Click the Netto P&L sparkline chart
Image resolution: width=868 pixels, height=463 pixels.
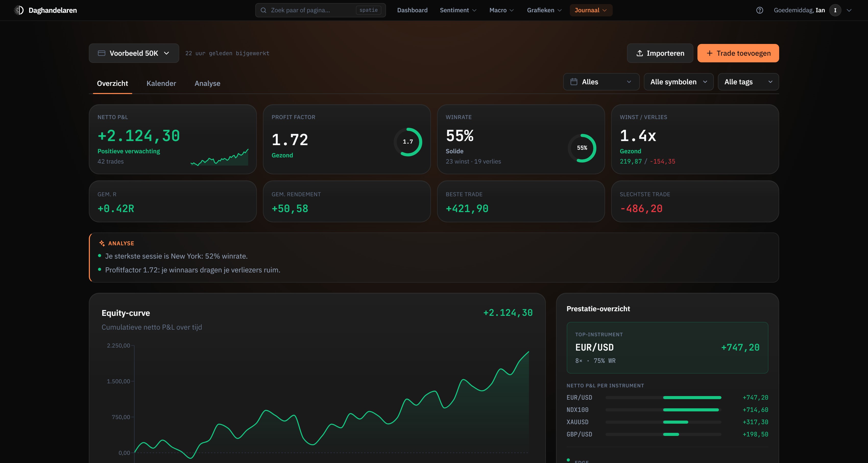[219, 157]
